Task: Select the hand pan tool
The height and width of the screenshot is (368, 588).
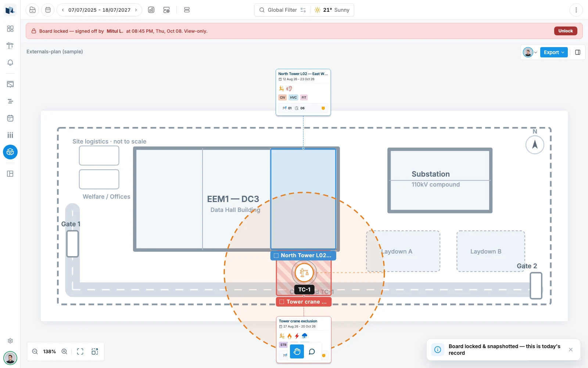Action: [297, 351]
